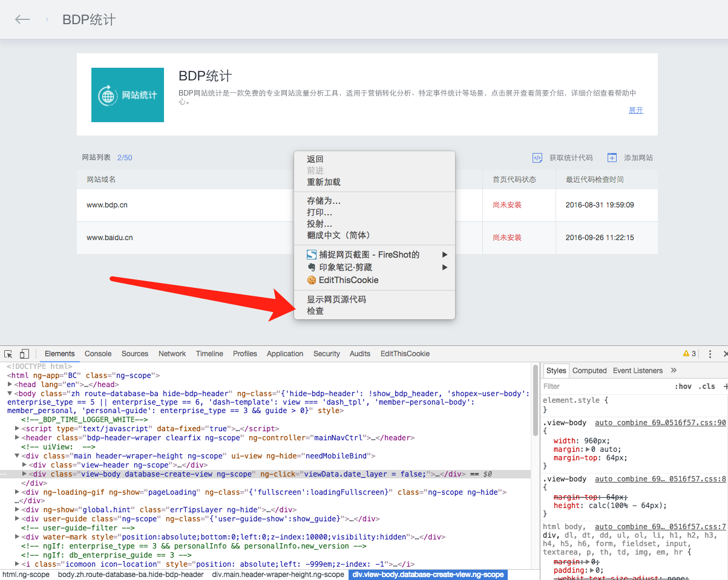Open the Audits tab

coord(360,354)
